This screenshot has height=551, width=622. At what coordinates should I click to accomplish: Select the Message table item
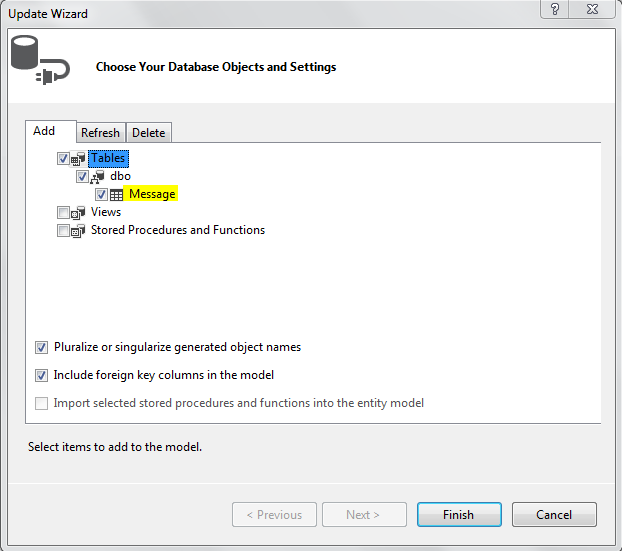coord(152,194)
